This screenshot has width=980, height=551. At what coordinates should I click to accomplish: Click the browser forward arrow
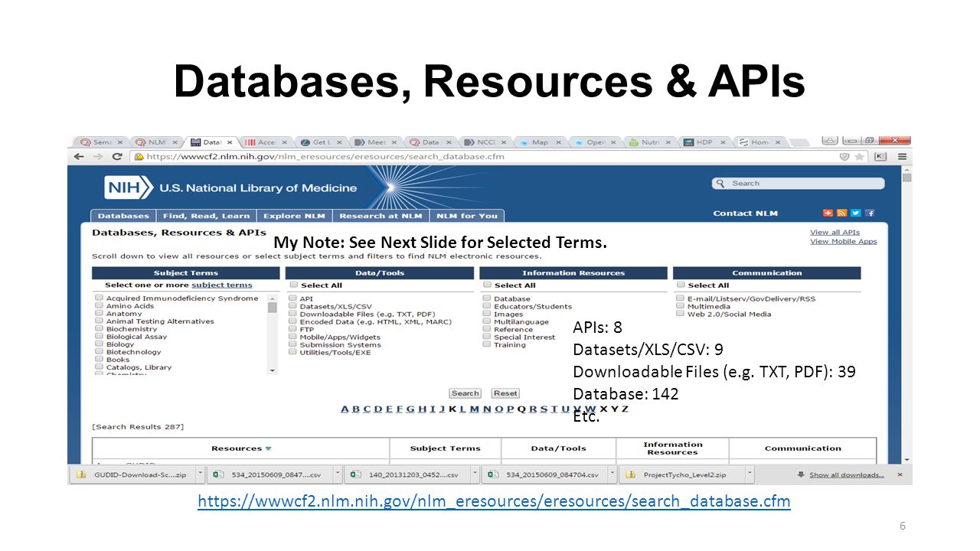(98, 156)
